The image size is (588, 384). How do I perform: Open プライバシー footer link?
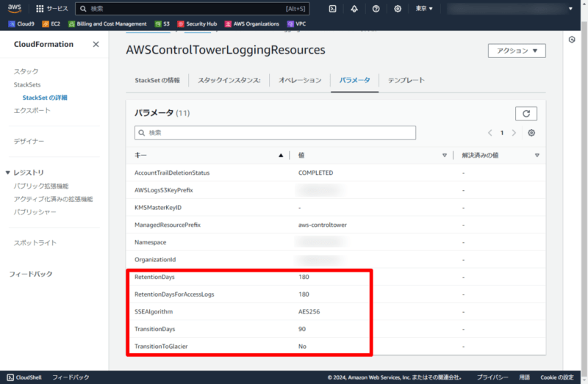[492, 377]
